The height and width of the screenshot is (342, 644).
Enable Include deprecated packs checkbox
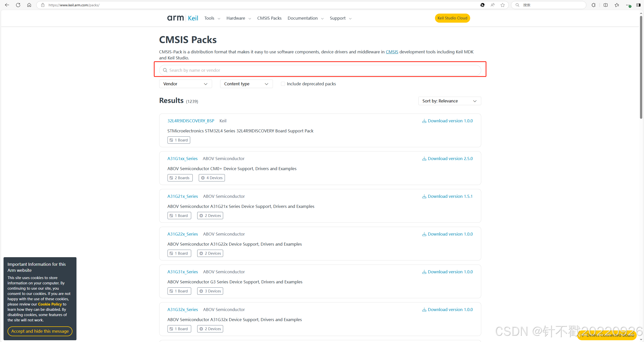[283, 84]
